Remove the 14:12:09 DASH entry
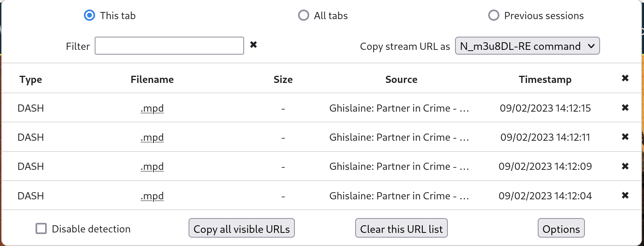 625,166
